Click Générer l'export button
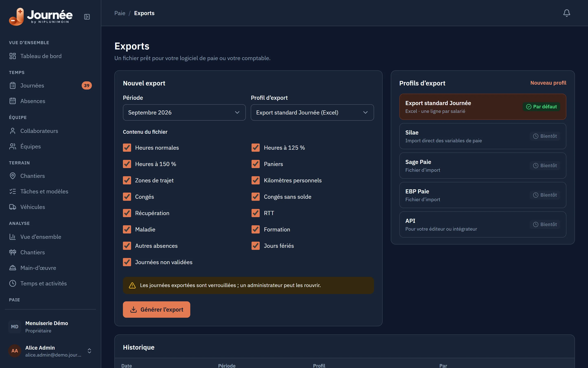 click(156, 310)
